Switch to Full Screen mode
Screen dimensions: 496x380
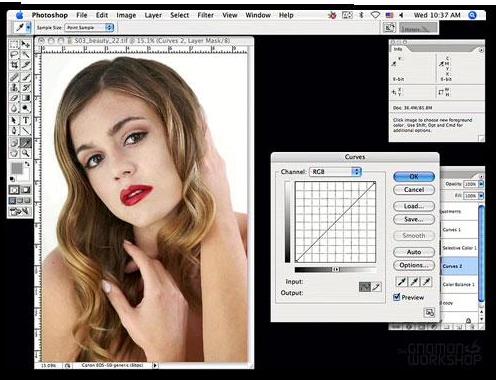27,201
